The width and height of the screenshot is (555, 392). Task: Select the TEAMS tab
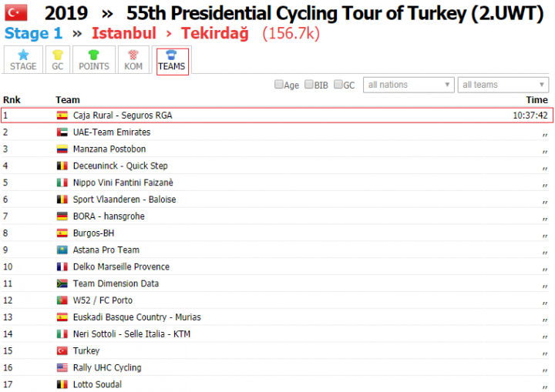[x=172, y=61]
